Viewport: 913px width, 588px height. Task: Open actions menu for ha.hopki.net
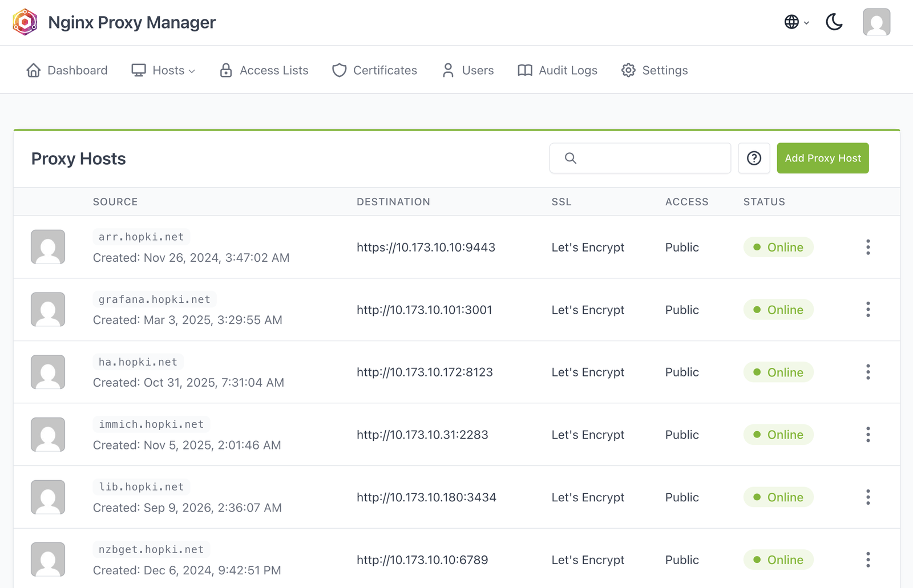[x=868, y=372]
